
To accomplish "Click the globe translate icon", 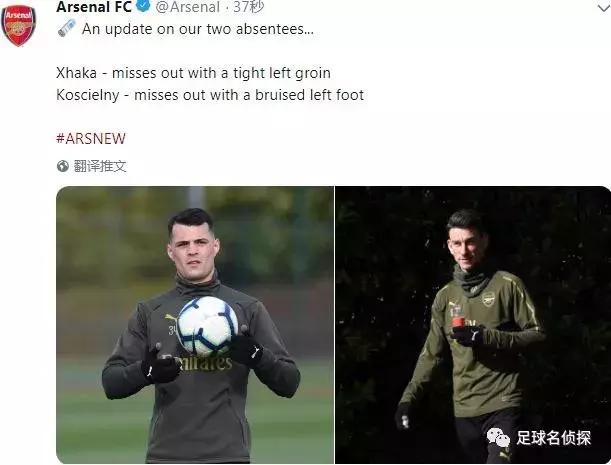I will click(63, 166).
